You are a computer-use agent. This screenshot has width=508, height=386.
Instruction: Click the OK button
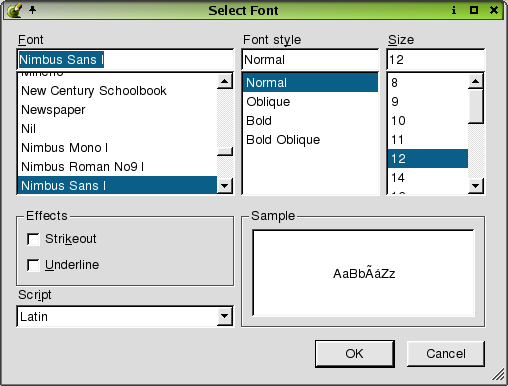coord(355,354)
